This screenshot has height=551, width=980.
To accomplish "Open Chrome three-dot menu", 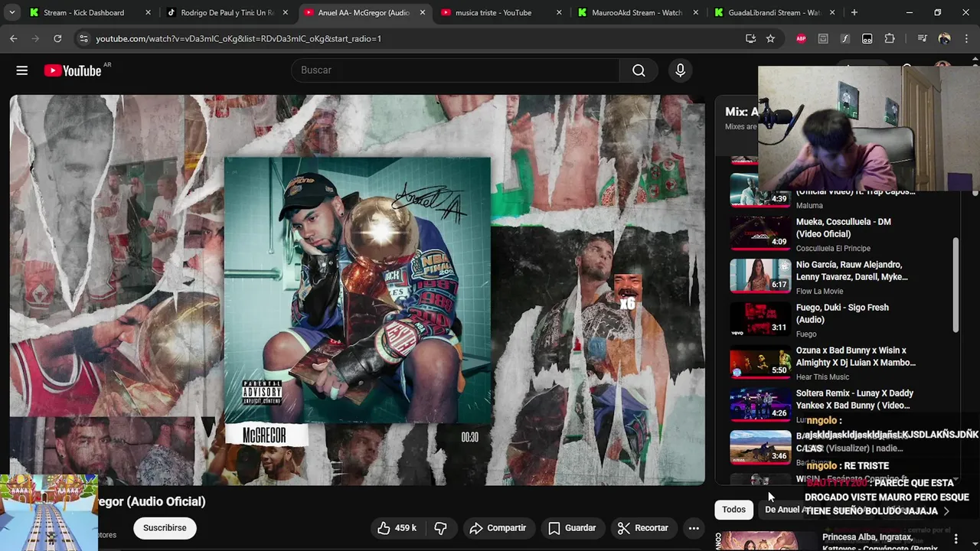I will coord(966,38).
